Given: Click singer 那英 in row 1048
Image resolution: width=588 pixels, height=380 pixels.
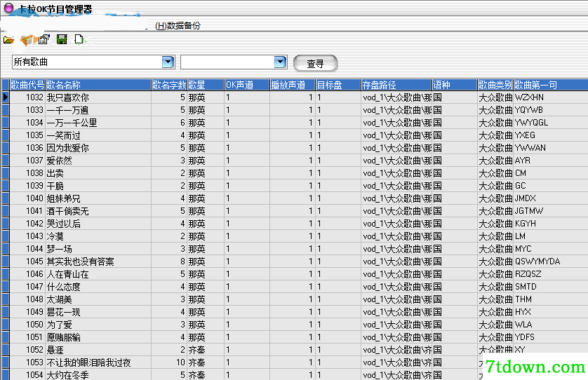Looking at the screenshot, I should click(197, 299).
